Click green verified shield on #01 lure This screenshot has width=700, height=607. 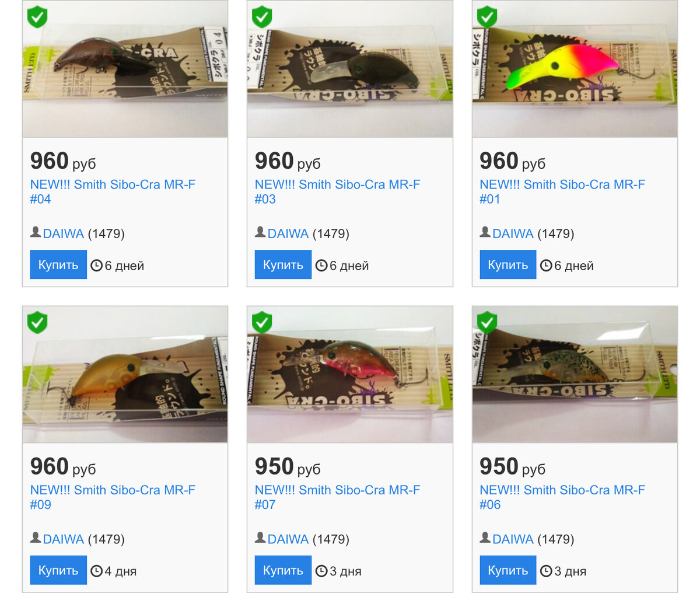487,16
